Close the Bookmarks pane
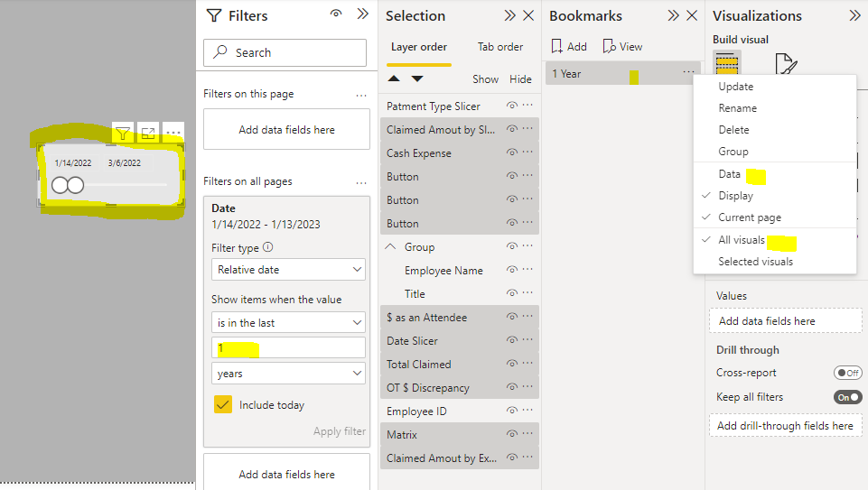The width and height of the screenshot is (868, 490). pos(692,15)
